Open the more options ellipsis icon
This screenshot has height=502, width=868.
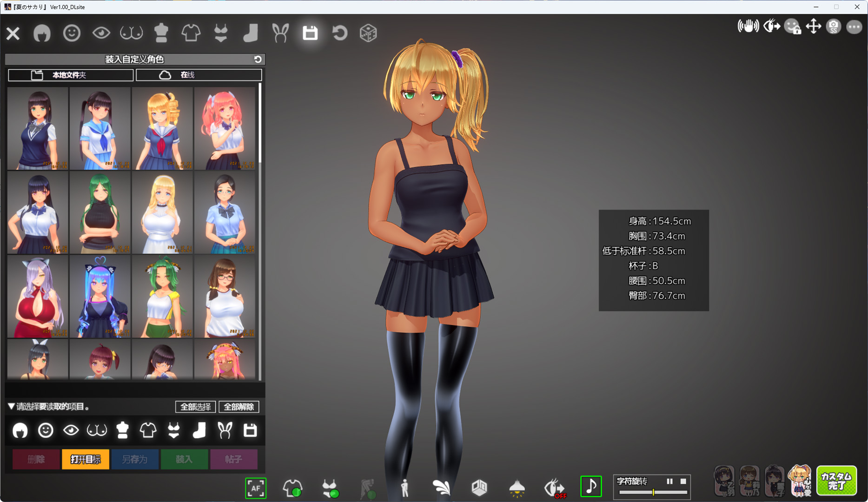pos(854,27)
